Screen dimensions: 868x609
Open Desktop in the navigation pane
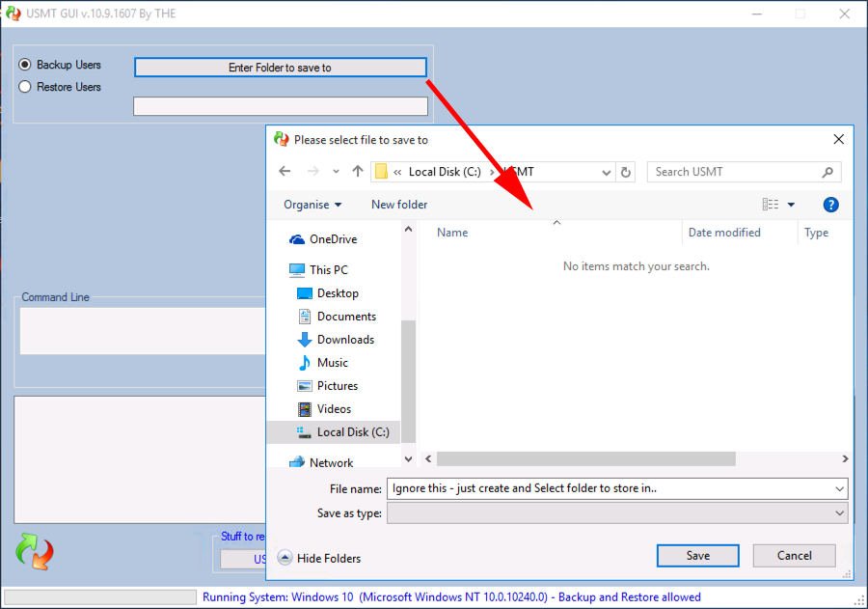pyautogui.click(x=338, y=293)
